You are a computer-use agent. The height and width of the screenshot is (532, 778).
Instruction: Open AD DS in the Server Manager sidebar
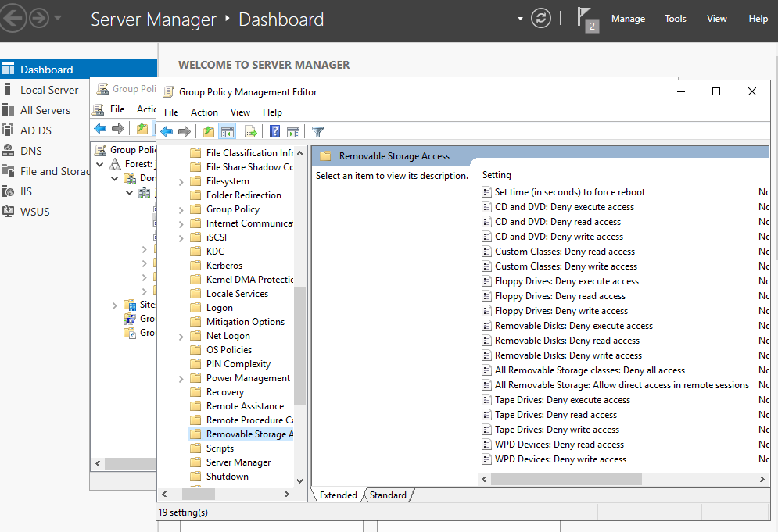tap(36, 130)
